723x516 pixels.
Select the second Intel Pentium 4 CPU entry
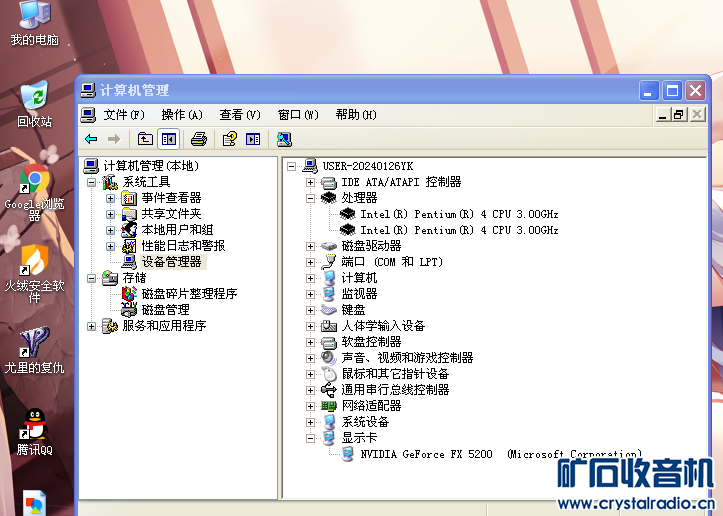[x=459, y=230]
